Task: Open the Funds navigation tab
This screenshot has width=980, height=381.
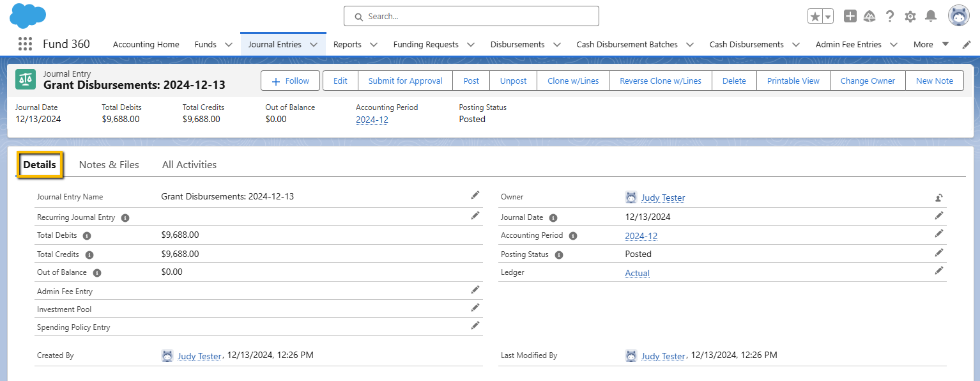Action: pyautogui.click(x=206, y=45)
